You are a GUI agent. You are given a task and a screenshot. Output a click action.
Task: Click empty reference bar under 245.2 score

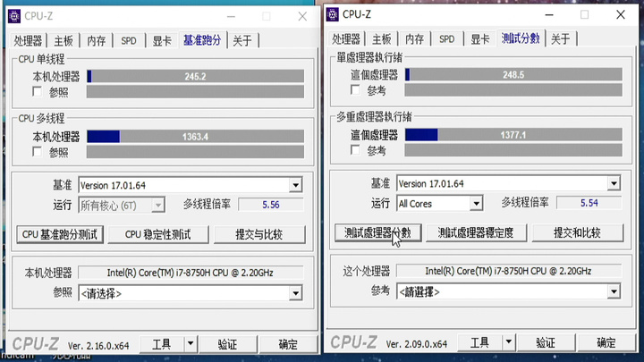[x=196, y=91]
